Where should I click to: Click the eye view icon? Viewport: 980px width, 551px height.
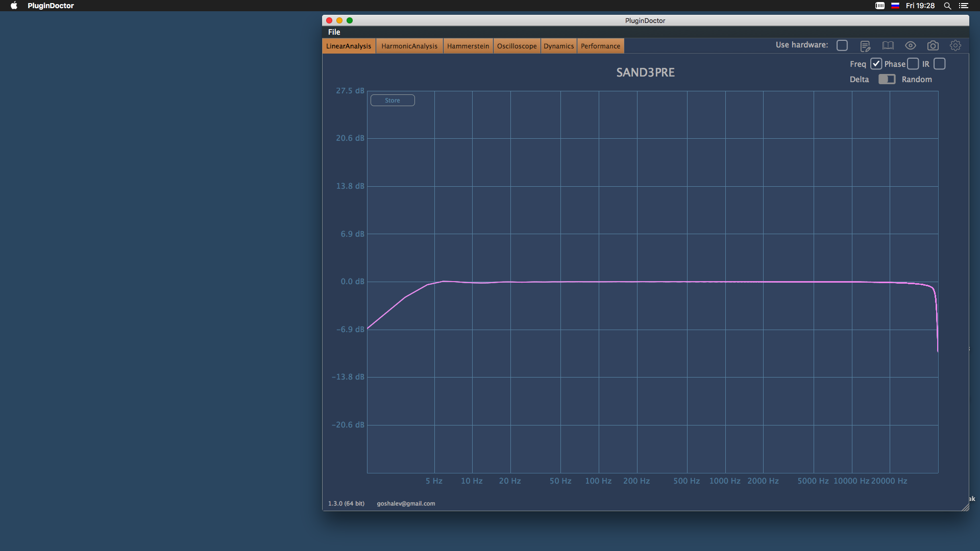911,45
